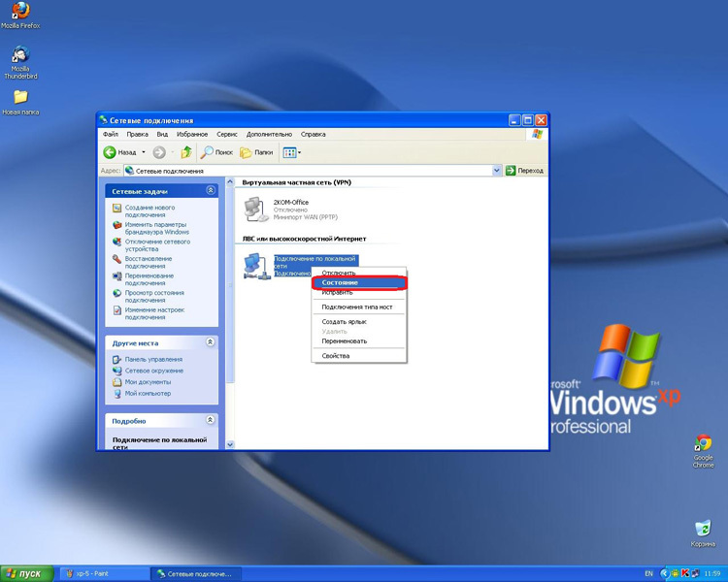
Task: Click Создание нового подключения link
Action: tap(149, 211)
